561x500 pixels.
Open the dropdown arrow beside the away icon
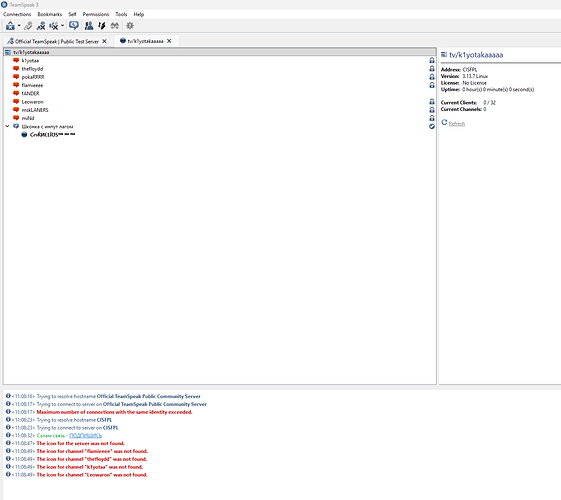click(19, 26)
